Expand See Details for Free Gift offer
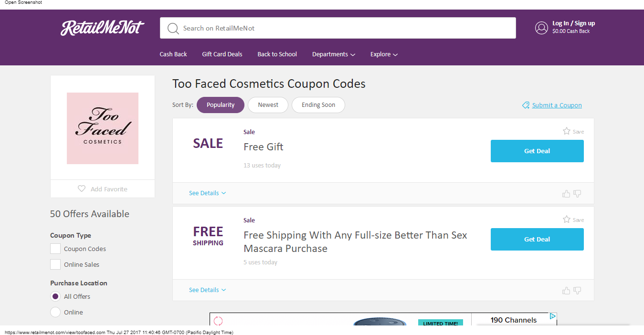The height and width of the screenshot is (335, 644). point(208,193)
